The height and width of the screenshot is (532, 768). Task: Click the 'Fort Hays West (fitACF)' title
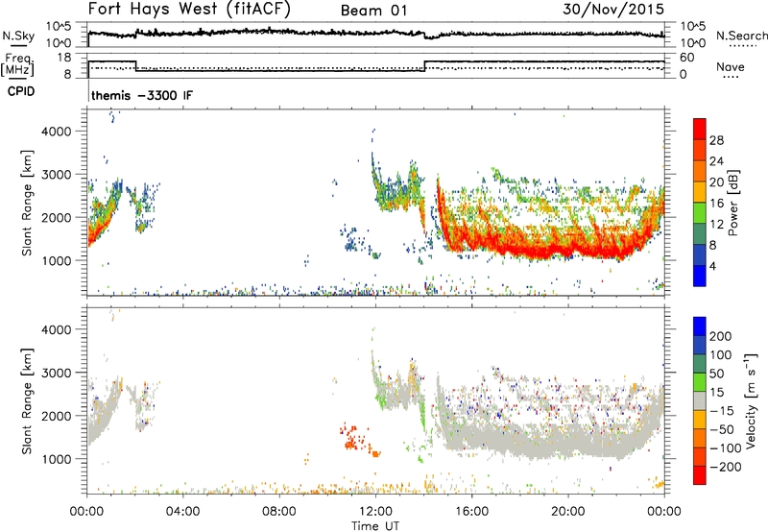(x=189, y=9)
